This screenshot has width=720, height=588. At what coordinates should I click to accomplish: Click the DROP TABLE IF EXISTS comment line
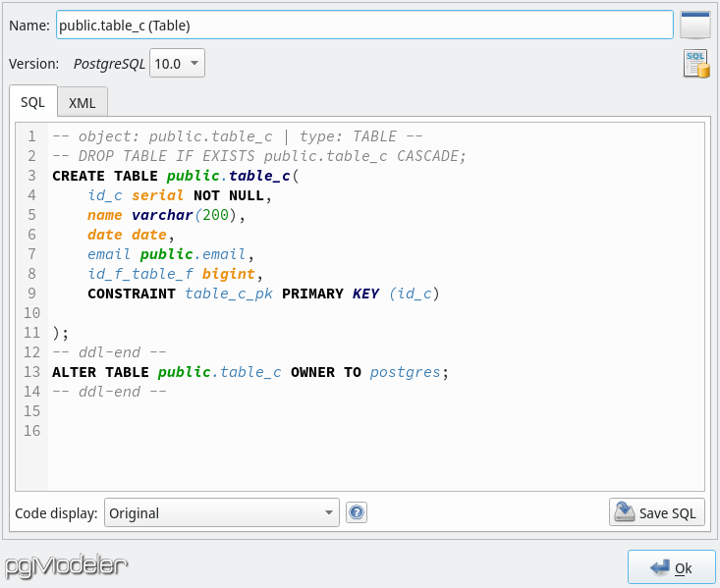click(x=259, y=156)
